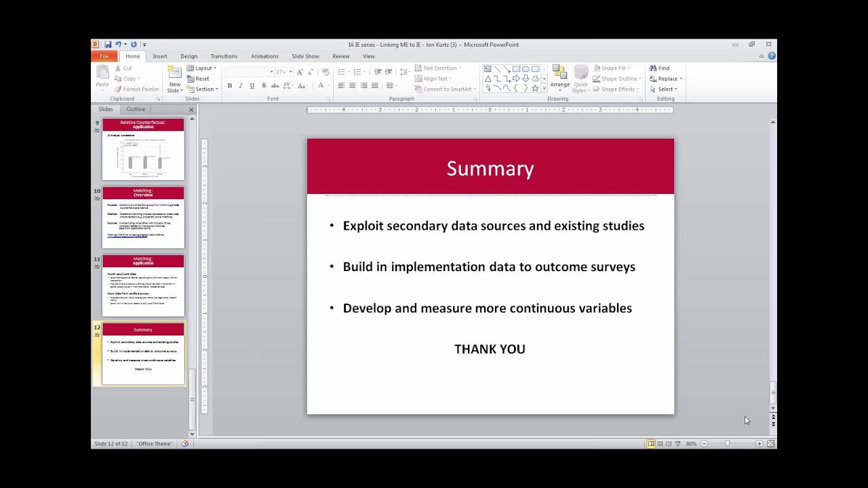Switch to Slide Sorter view
The height and width of the screenshot is (488, 868).
[660, 443]
